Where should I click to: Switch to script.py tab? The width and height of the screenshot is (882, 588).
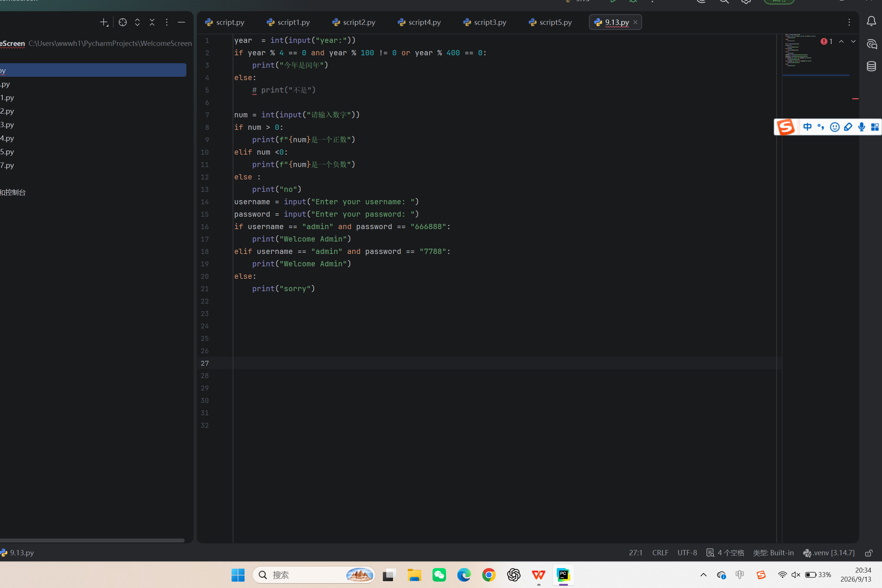point(225,23)
